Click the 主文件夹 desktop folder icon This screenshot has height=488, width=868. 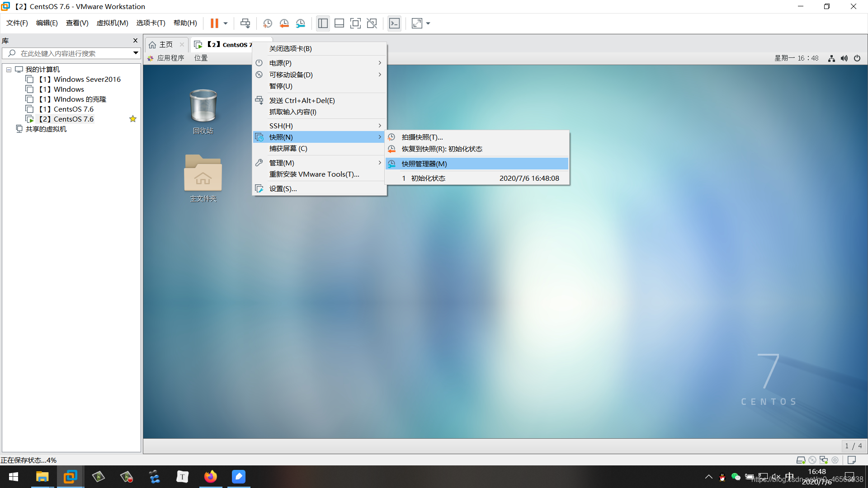pyautogui.click(x=203, y=178)
